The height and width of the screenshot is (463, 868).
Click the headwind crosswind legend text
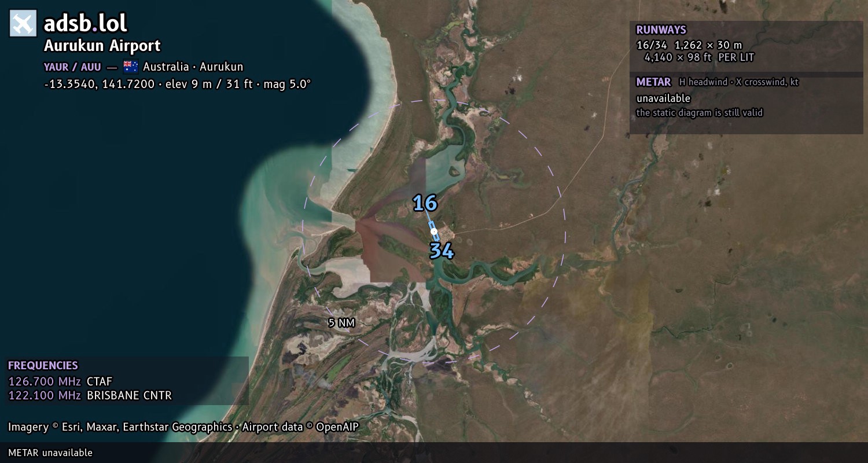coord(738,82)
